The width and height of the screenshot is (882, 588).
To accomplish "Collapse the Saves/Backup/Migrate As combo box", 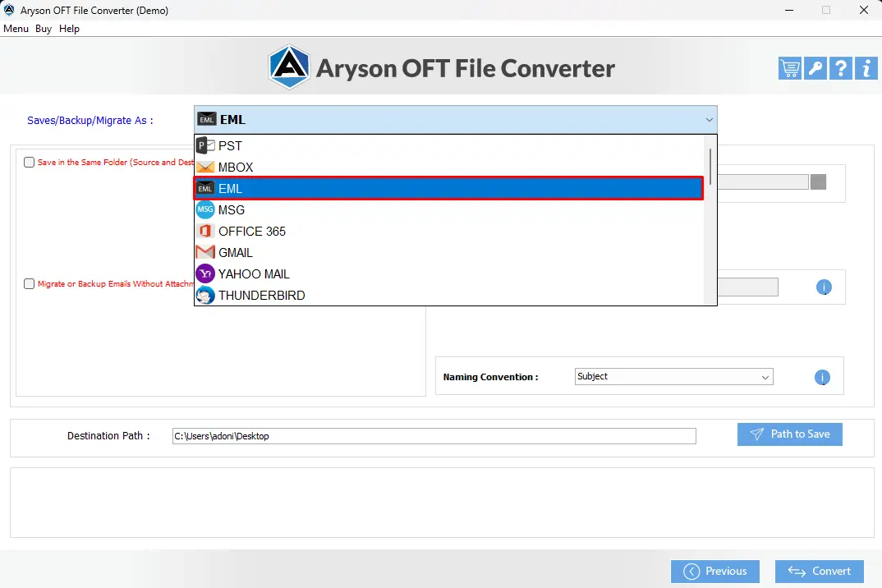I will (x=456, y=120).
